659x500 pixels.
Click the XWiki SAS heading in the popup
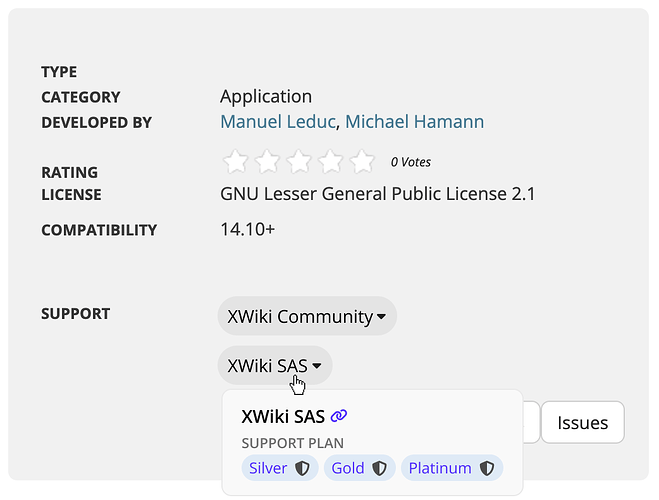[283, 416]
